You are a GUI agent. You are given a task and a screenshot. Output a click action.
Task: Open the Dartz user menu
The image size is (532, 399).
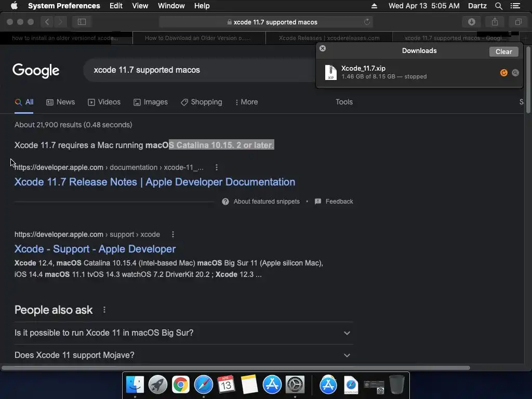[x=477, y=6]
